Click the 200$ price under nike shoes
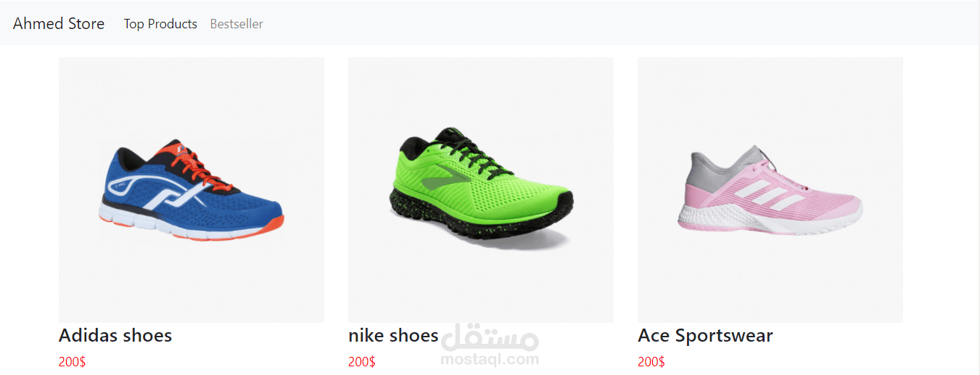 pos(361,362)
